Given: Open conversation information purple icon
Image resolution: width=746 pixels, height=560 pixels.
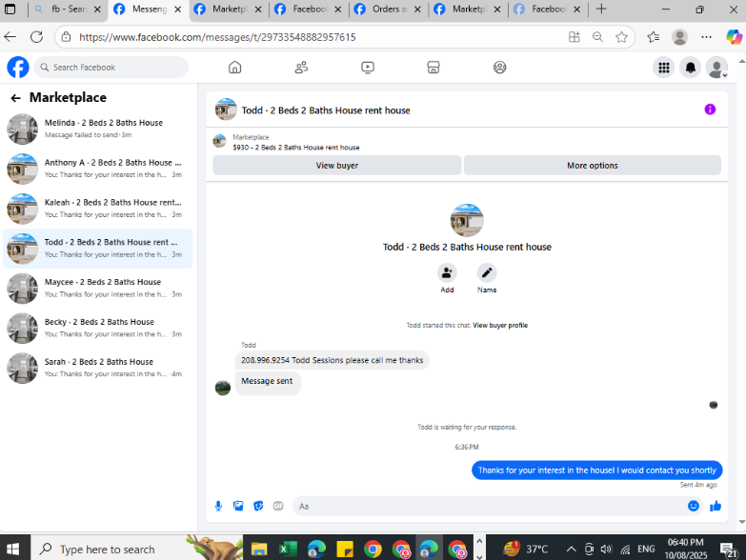Looking at the screenshot, I should coord(710,110).
